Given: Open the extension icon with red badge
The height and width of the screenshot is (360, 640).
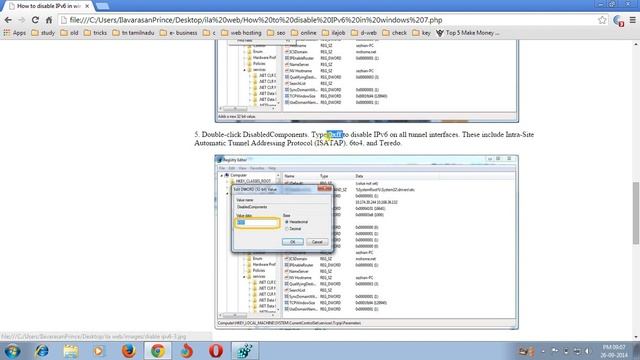Looking at the screenshot, I should (618, 20).
